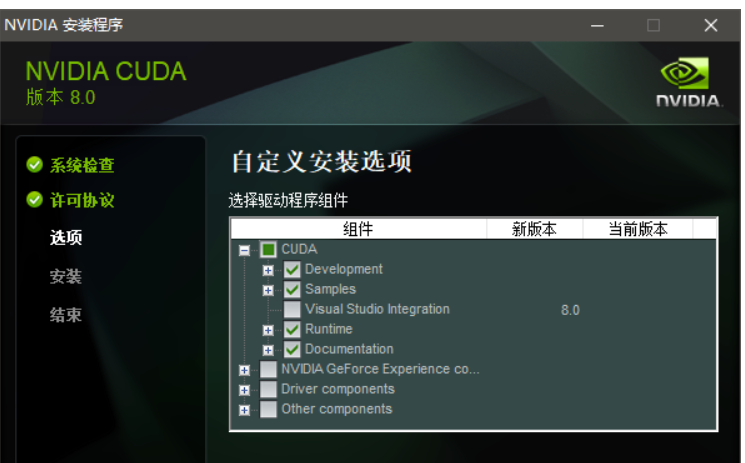Select the 安装 step in sidebar
This screenshot has width=745, height=463.
pos(66,276)
